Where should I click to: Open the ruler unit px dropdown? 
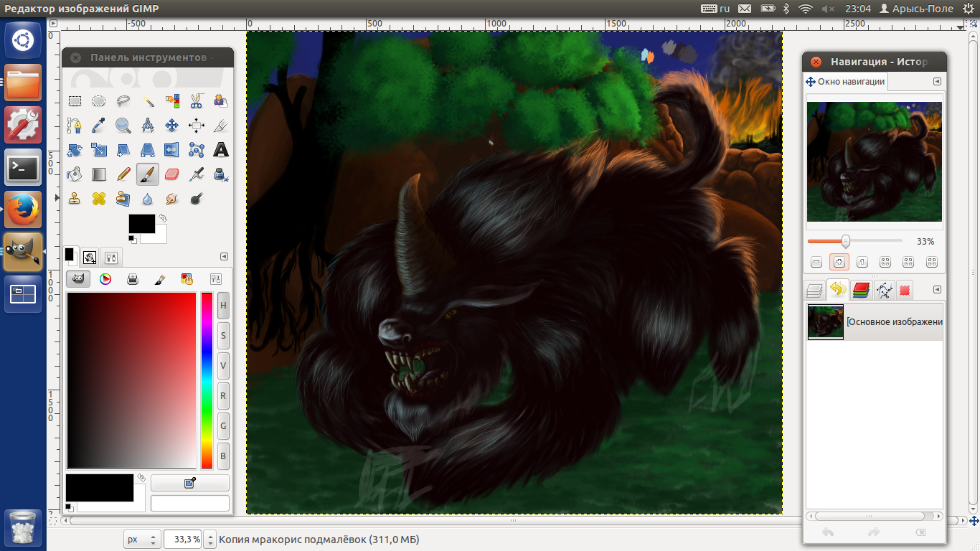tap(142, 539)
